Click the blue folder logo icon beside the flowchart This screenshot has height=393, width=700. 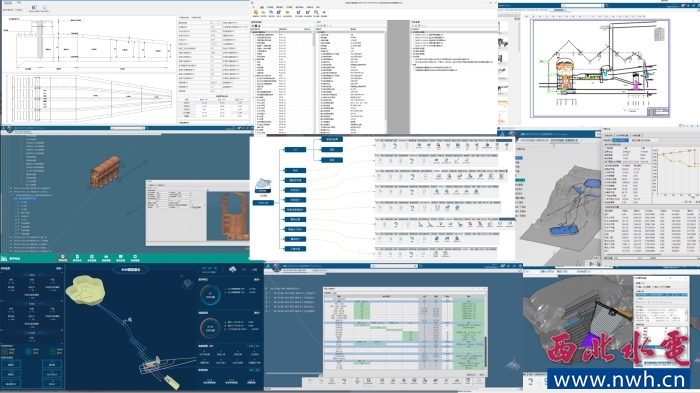tap(263, 186)
